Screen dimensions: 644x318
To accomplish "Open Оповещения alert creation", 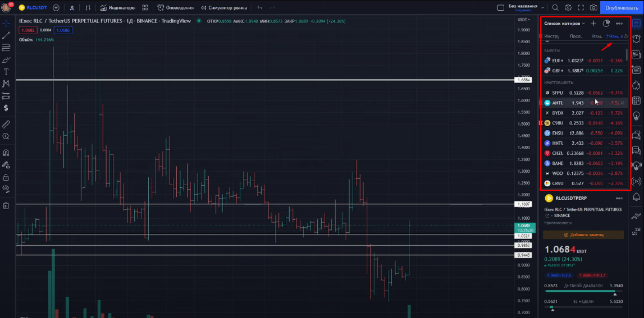I will tap(175, 8).
